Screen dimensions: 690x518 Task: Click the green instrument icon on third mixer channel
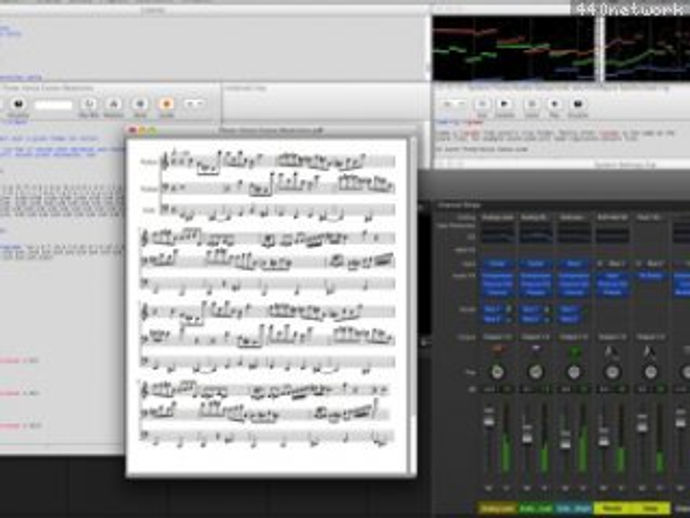574,351
